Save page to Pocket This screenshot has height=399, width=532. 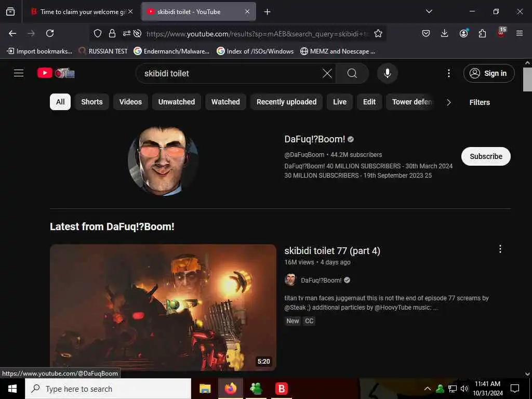pyautogui.click(x=426, y=33)
